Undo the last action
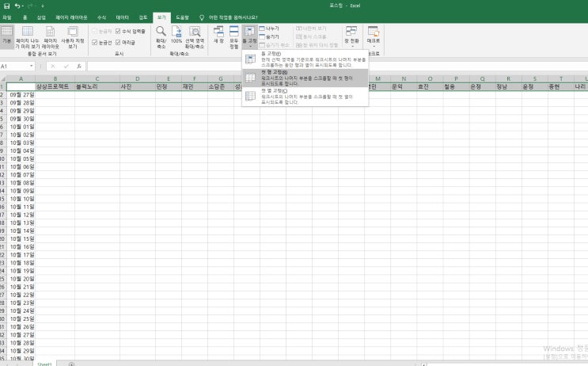588x366 pixels. tap(17, 6)
